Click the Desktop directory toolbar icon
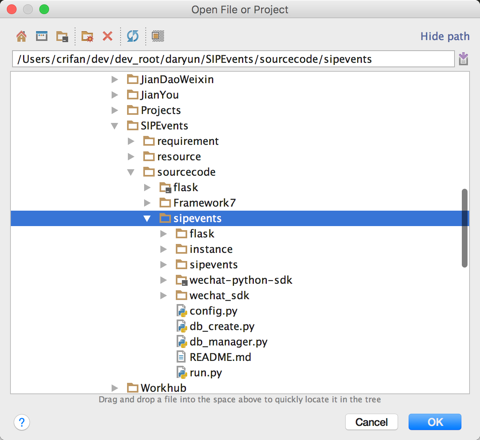This screenshot has width=480, height=440. tap(42, 36)
